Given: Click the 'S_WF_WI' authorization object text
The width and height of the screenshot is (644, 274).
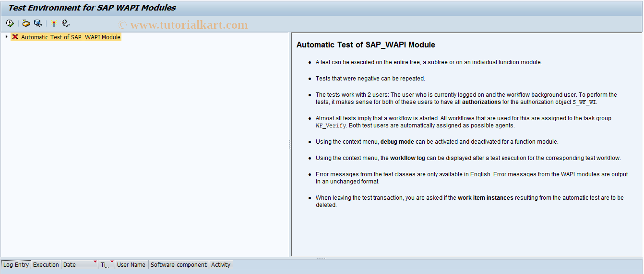Looking at the screenshot, I should [584, 102].
